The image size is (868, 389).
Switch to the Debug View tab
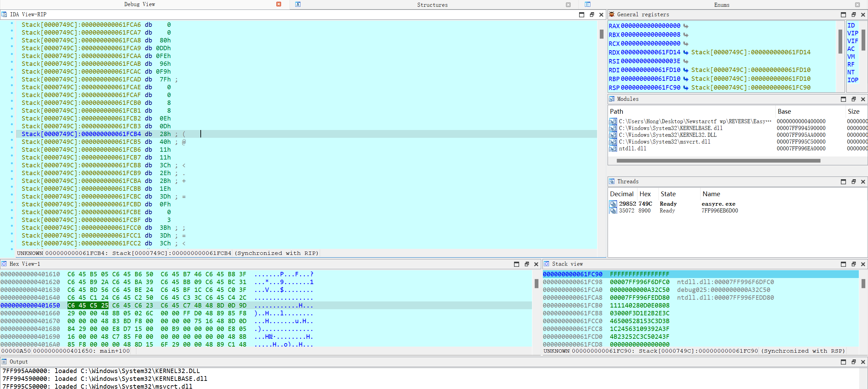pos(139,4)
